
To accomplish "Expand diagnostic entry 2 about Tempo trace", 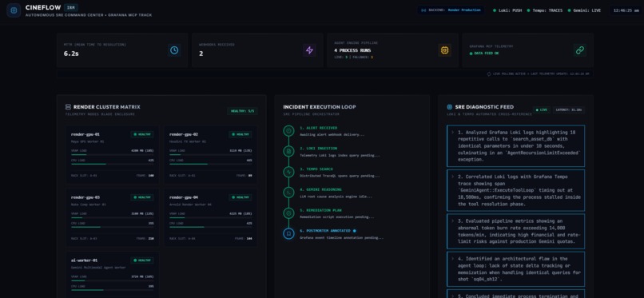I will coord(451,177).
